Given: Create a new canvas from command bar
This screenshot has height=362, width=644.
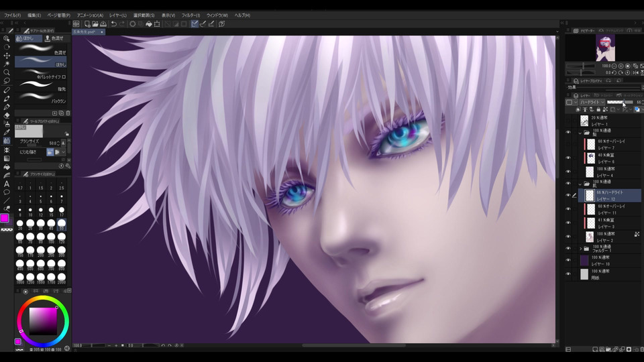Looking at the screenshot, I should click(87, 24).
